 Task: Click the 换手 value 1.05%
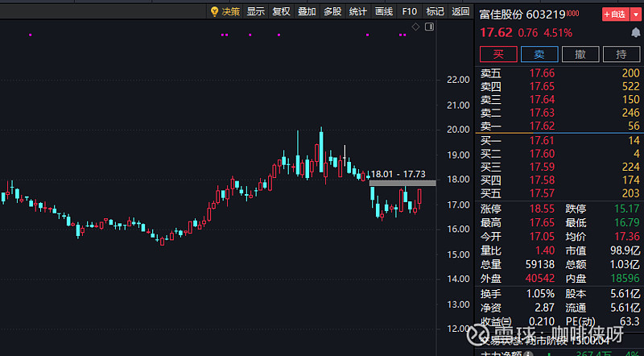540,294
